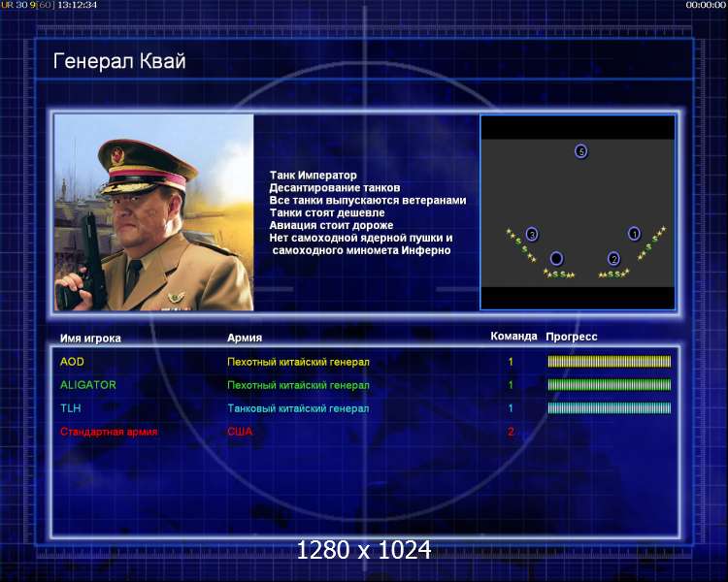Screen dimensions: 728x582
Task: Select the red 'Стандартная армия' player entry
Action: [x=109, y=432]
